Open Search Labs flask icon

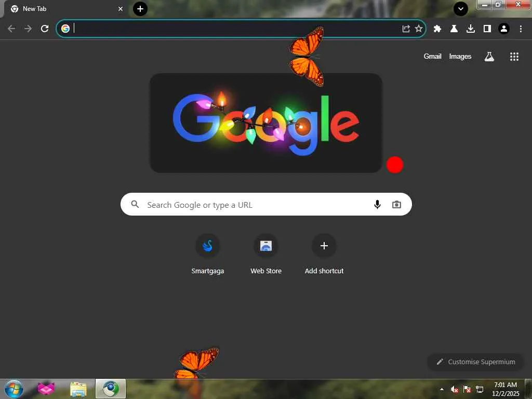coord(489,57)
